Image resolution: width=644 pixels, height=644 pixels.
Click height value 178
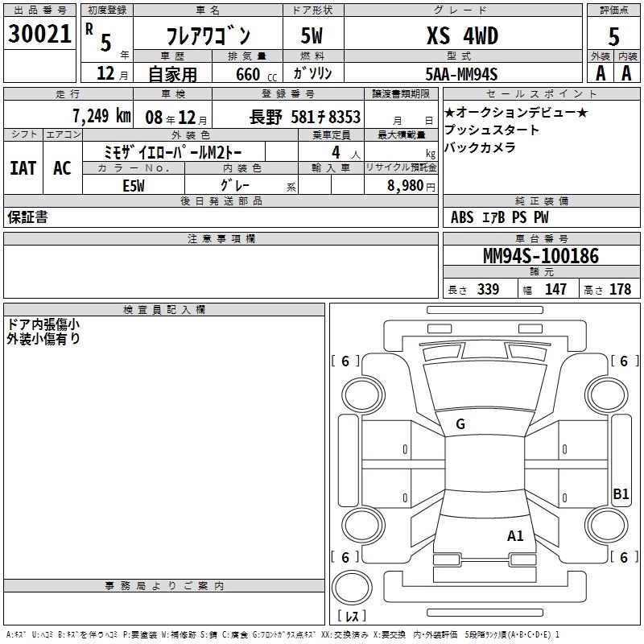(620, 289)
